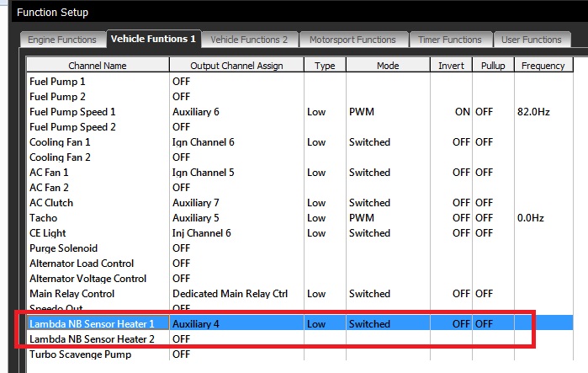Click the Frequency column header
Image resolution: width=588 pixels, height=373 pixels.
click(542, 66)
